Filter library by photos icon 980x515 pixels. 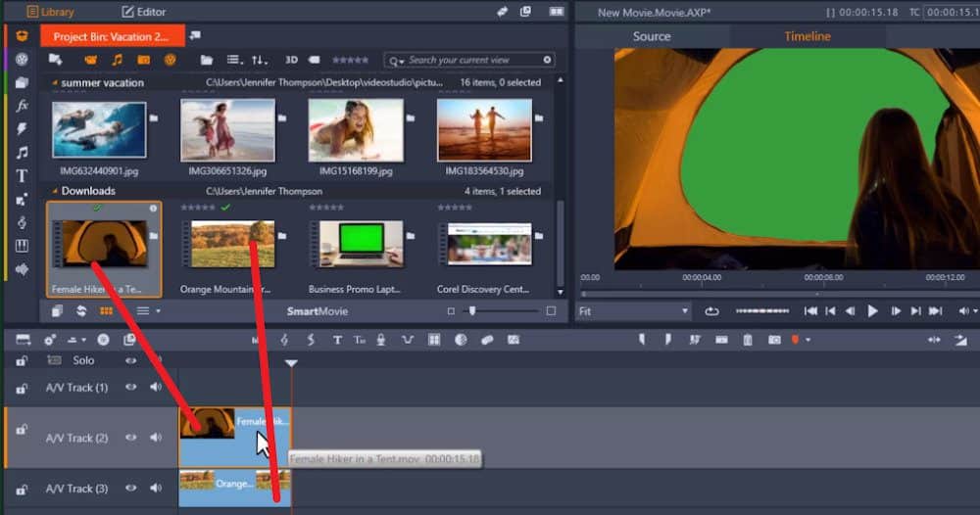pyautogui.click(x=144, y=60)
